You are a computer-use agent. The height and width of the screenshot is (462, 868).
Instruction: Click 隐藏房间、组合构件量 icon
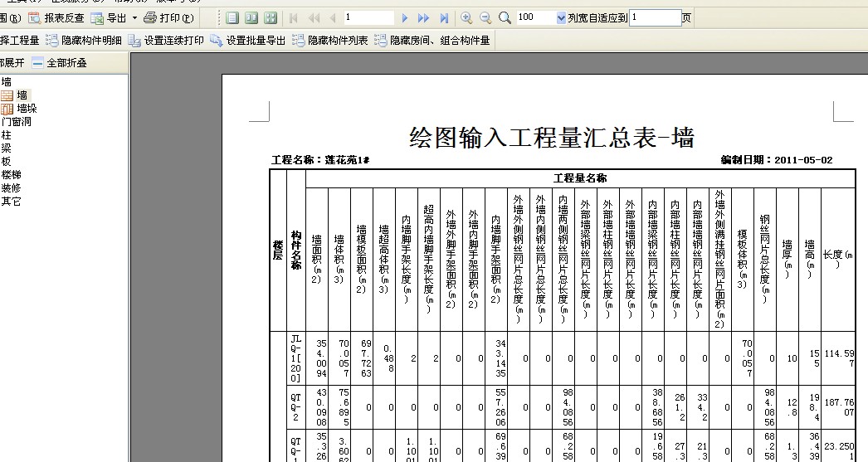point(380,41)
